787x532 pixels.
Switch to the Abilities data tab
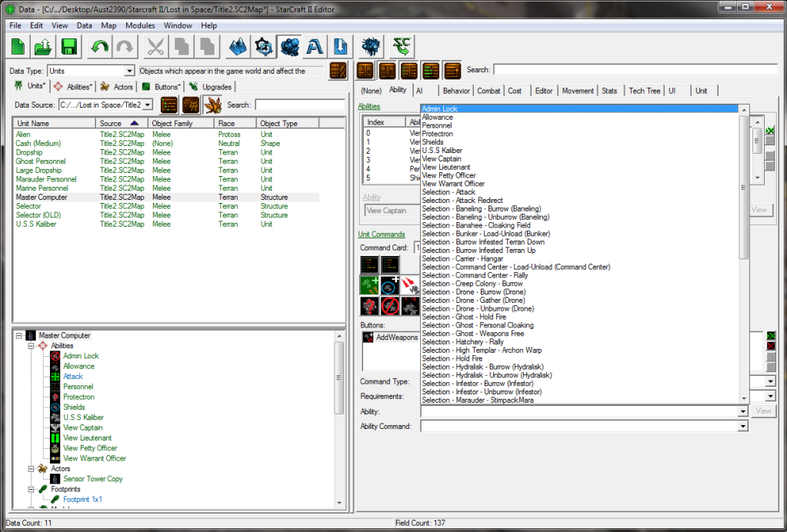[73, 87]
